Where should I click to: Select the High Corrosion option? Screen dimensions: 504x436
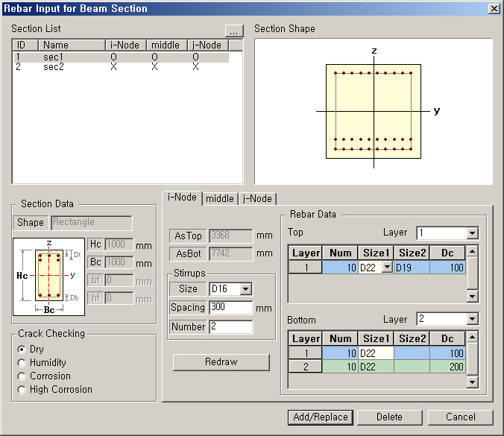tap(22, 390)
